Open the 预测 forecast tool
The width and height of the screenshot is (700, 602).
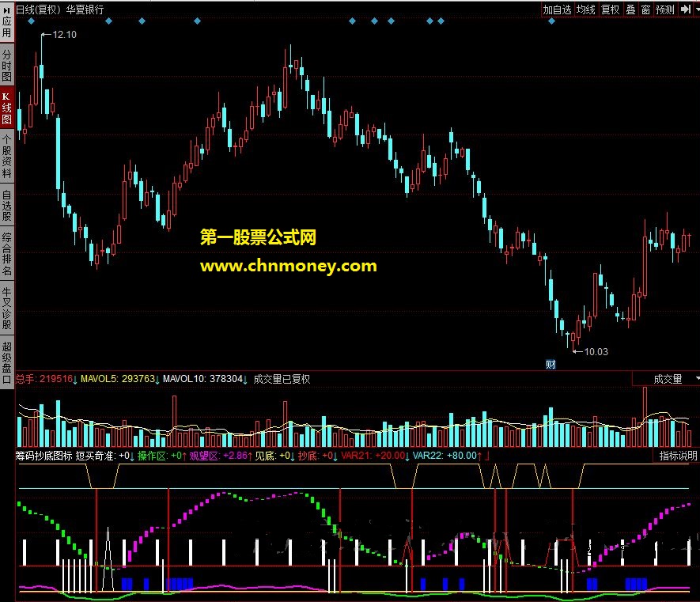coord(665,9)
